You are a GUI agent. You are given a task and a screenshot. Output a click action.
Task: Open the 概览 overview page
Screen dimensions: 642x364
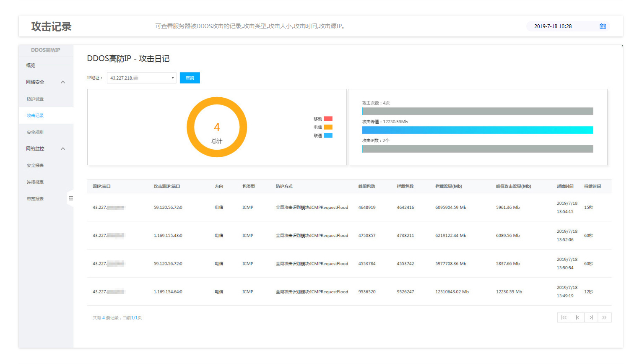31,65
